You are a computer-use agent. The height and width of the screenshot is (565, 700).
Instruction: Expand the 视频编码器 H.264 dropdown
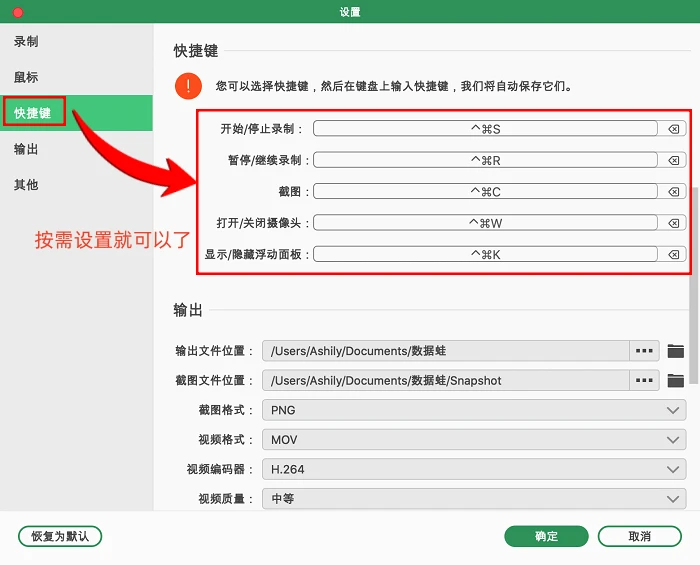pos(474,469)
